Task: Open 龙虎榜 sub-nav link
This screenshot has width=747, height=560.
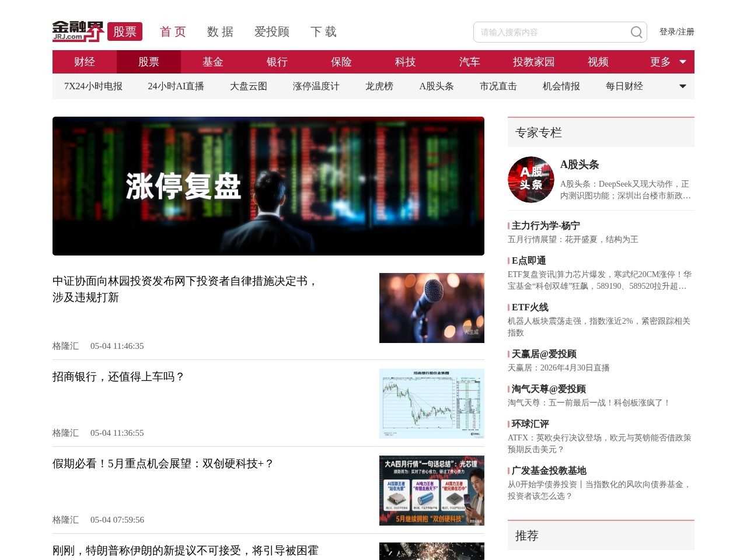Action: 379,86
